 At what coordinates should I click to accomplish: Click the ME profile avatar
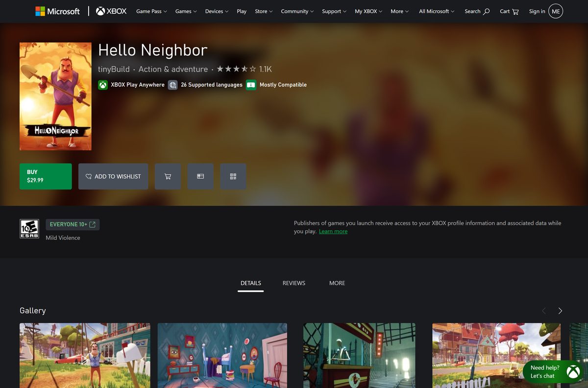tap(556, 11)
